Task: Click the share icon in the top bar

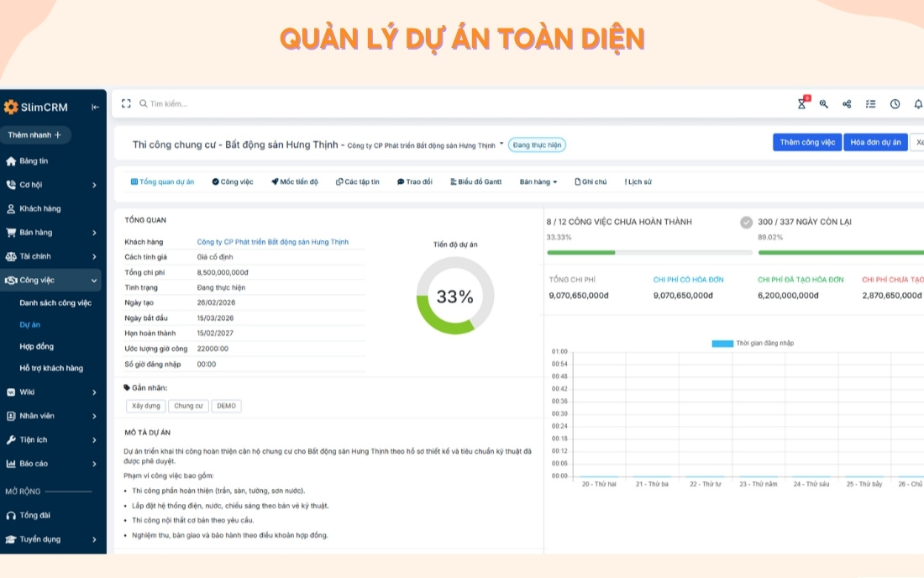Action: tap(847, 103)
